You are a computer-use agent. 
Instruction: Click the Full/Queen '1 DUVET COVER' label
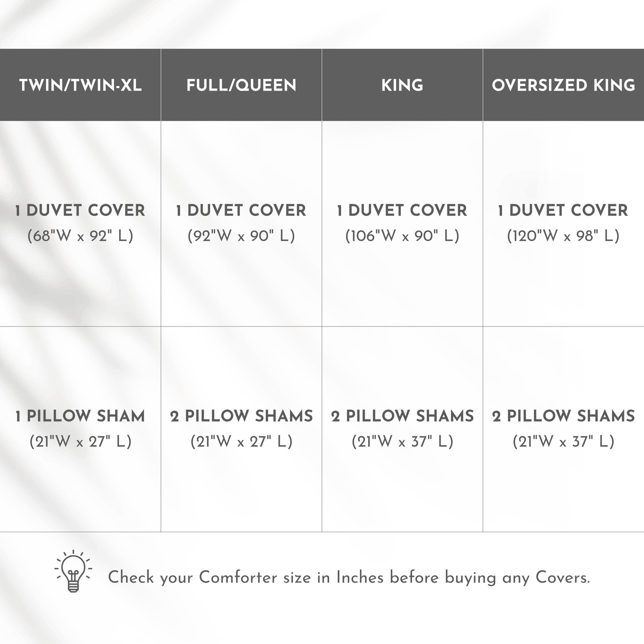[x=242, y=211]
